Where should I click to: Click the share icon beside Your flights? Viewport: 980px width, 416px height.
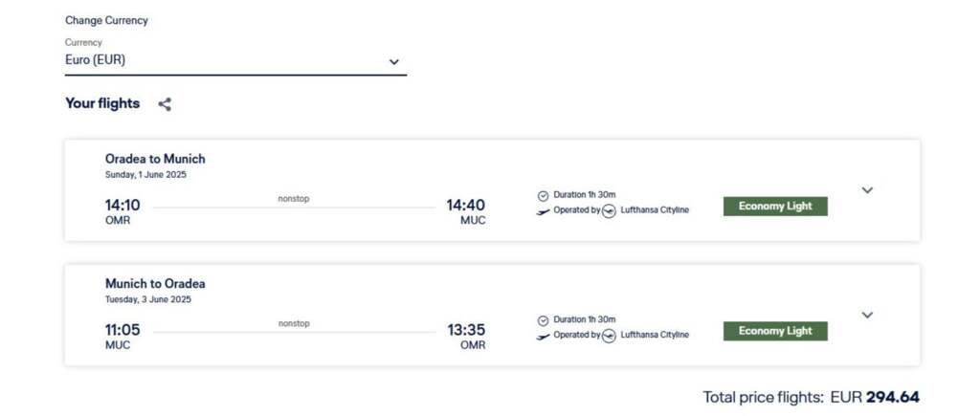pyautogui.click(x=165, y=104)
